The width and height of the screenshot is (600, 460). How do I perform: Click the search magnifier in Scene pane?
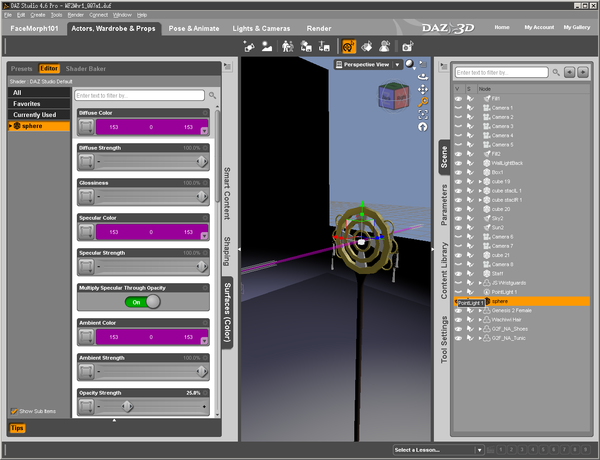pos(556,72)
